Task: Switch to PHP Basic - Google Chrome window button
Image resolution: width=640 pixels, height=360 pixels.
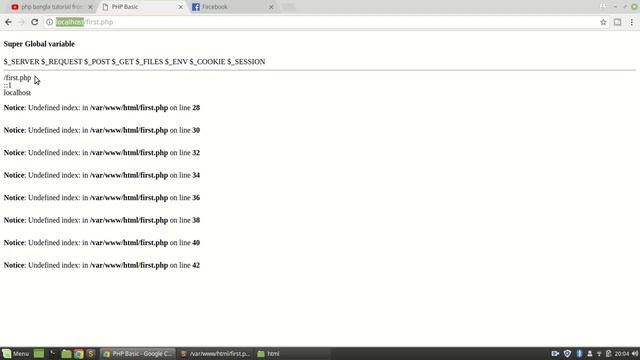Action: (x=138, y=353)
